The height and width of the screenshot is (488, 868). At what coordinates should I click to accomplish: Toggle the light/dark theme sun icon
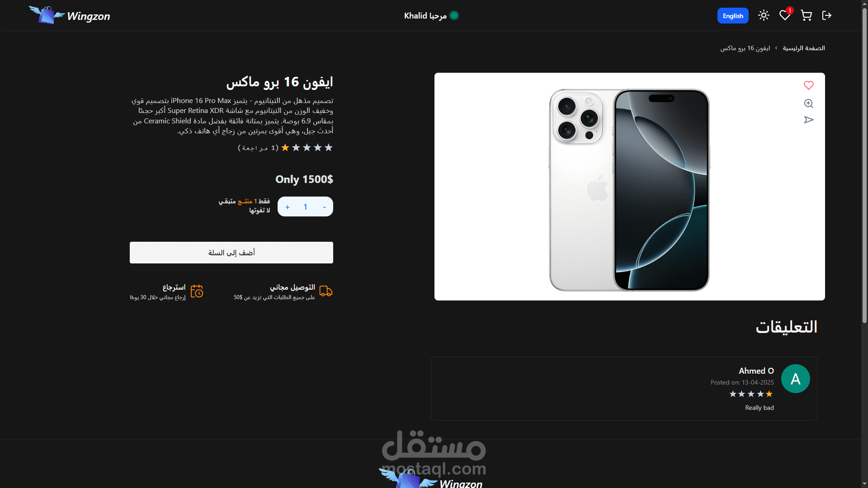tap(764, 15)
